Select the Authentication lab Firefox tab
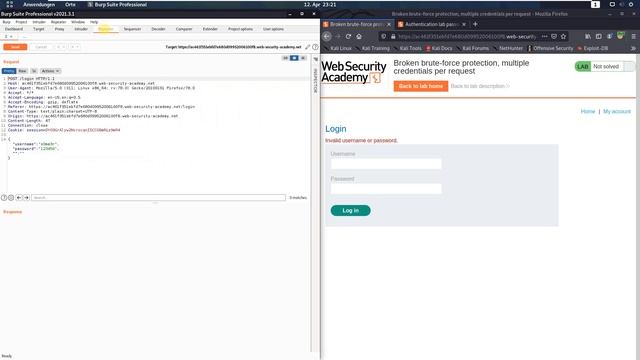 coord(431,24)
